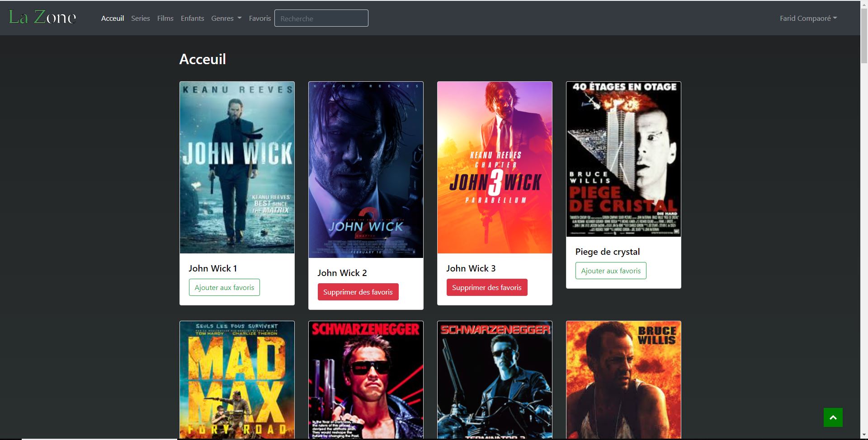Click the Piege de crystal title text

pyautogui.click(x=608, y=252)
